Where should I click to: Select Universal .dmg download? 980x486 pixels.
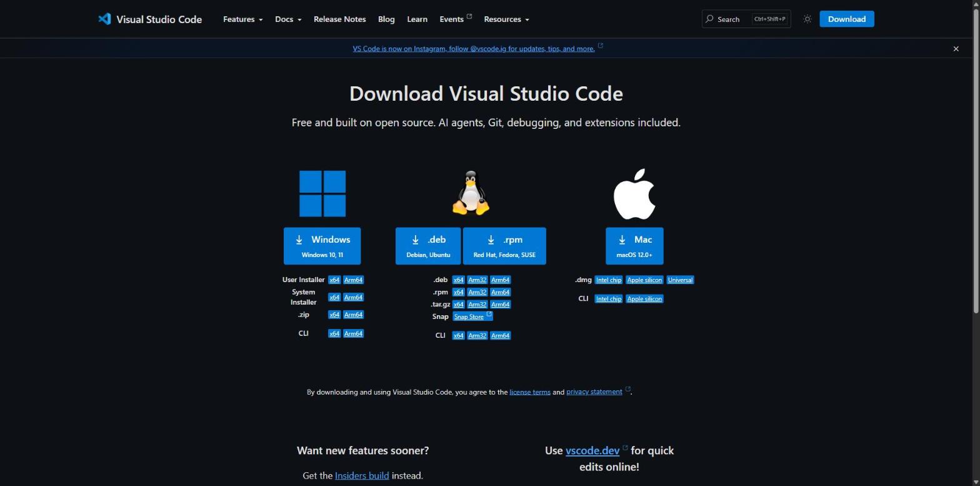(x=680, y=280)
